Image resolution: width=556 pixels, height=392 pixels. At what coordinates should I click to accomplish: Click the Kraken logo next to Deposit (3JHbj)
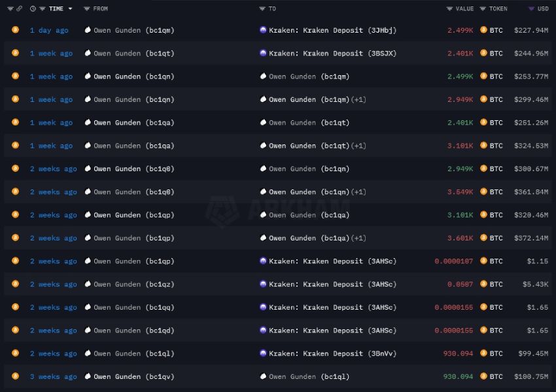click(x=263, y=30)
